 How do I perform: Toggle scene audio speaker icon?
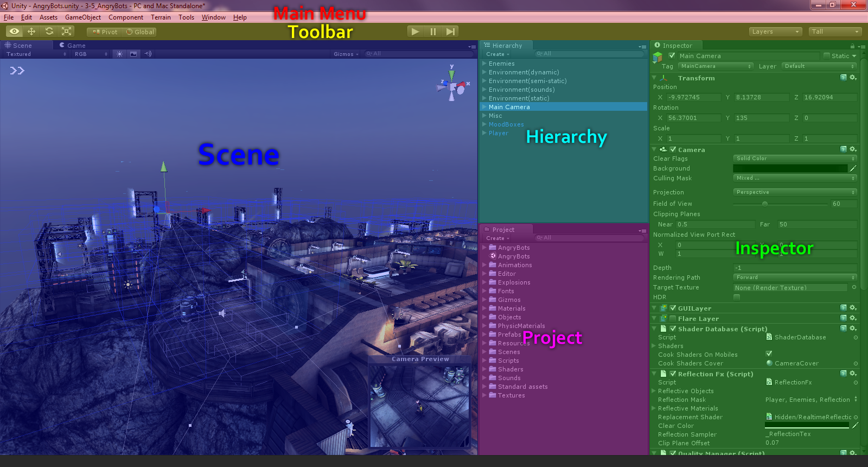click(148, 54)
